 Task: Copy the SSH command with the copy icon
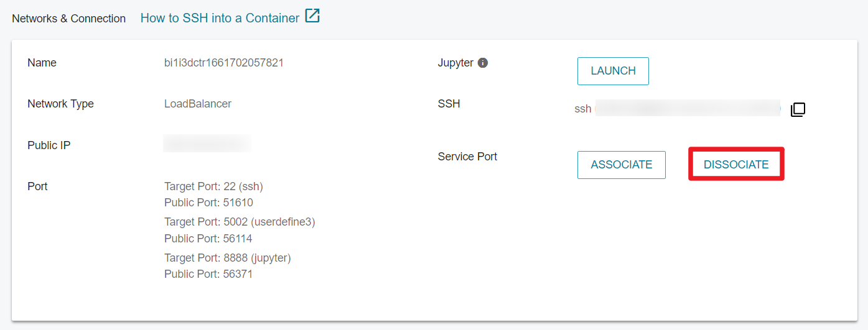[x=798, y=110]
